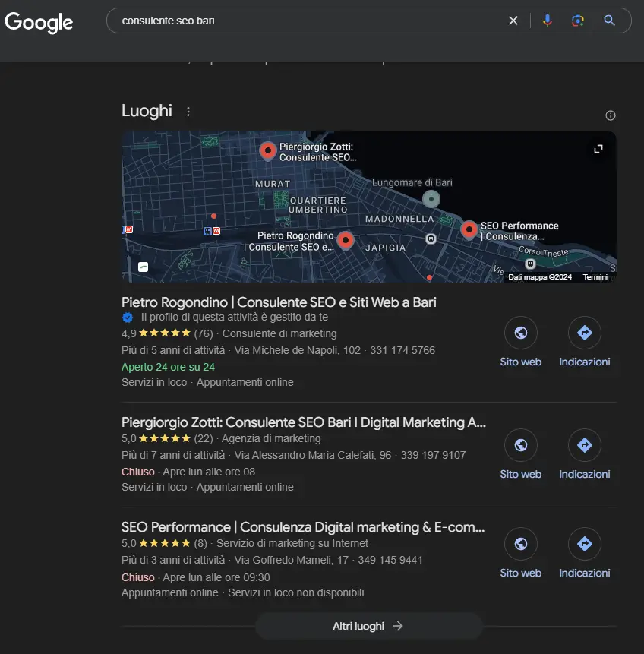Click the Google logo to return home
This screenshot has width=644, height=654.
(39, 23)
